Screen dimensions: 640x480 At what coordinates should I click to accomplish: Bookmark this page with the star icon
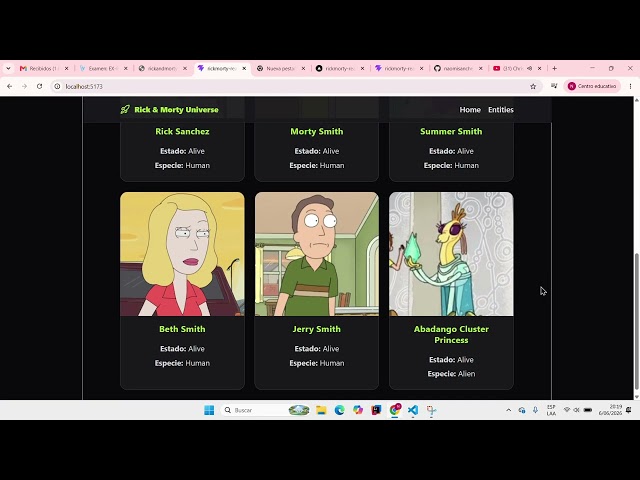[x=533, y=86]
